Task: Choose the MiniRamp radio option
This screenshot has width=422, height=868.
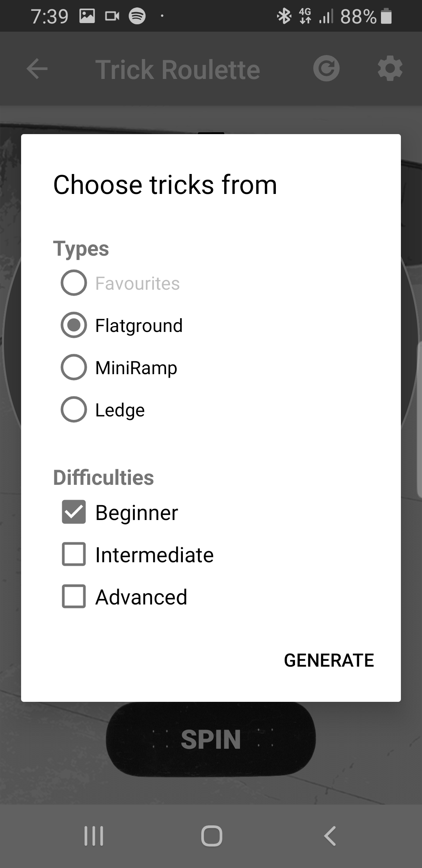Action: tap(74, 367)
